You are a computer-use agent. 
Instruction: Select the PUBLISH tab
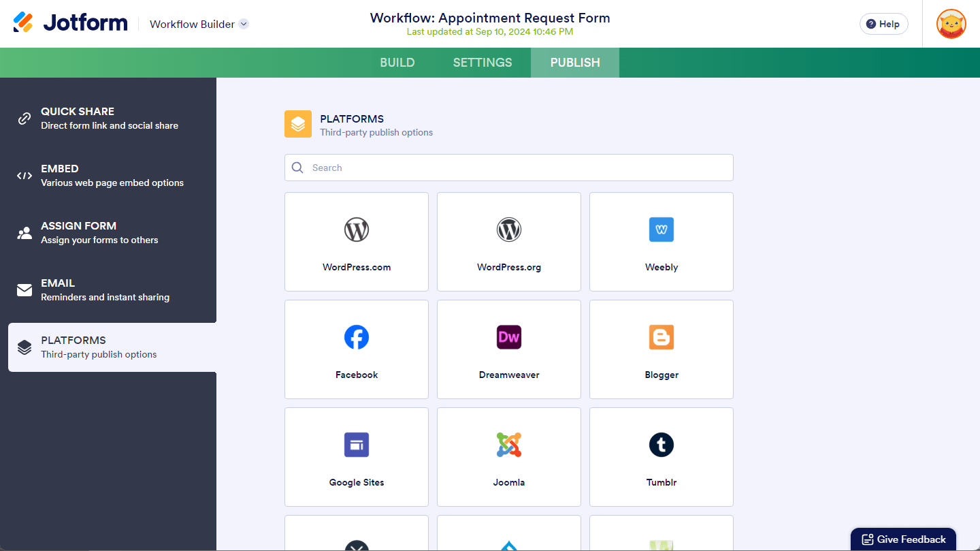point(575,63)
